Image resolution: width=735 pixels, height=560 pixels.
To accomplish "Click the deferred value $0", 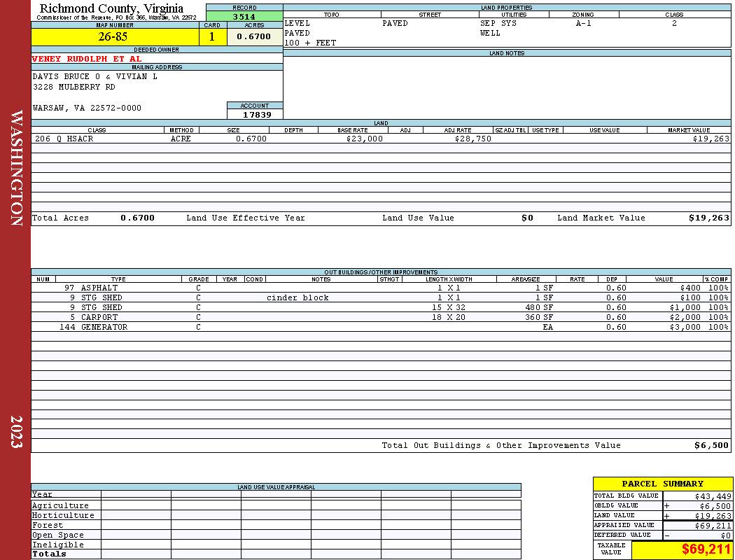I will pyautogui.click(x=726, y=535).
